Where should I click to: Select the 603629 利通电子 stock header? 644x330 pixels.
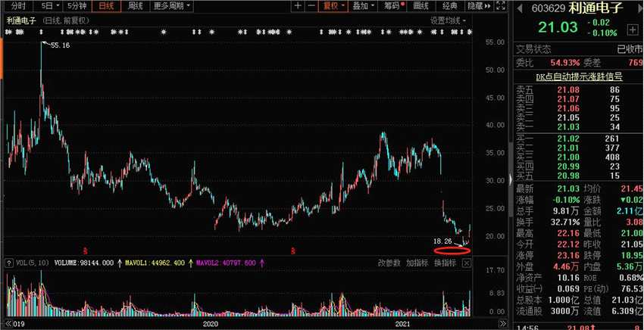[577, 8]
